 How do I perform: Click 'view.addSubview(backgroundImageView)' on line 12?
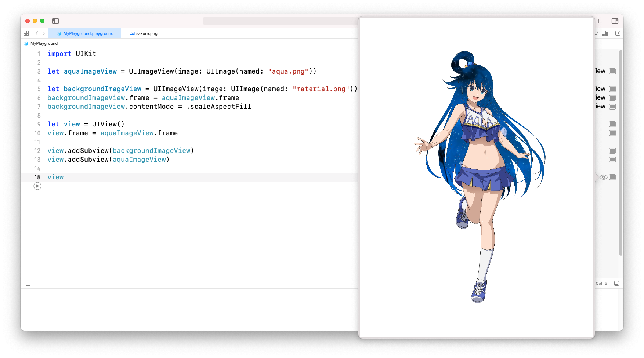pos(120,151)
